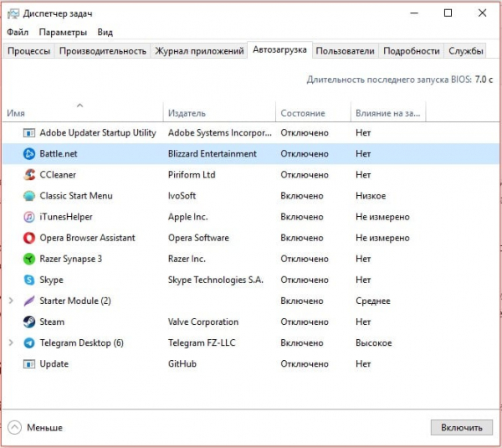Click the Steam app icon
Screen dimensions: 502x448
click(x=29, y=322)
